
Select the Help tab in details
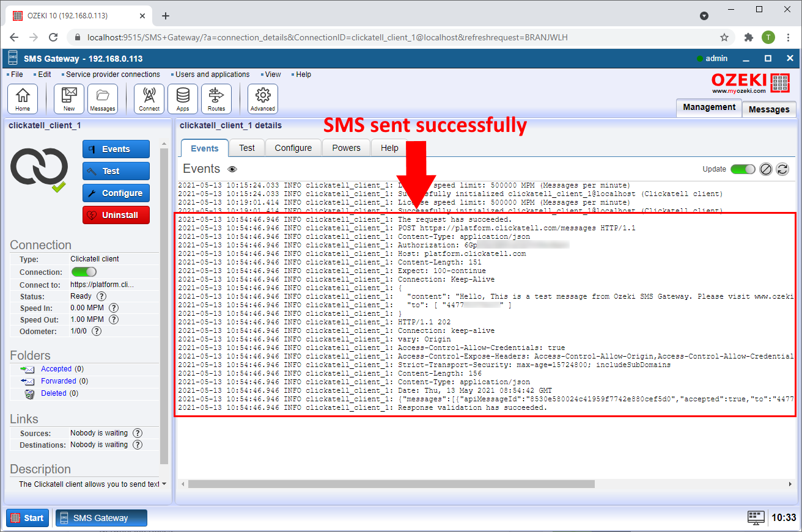389,148
